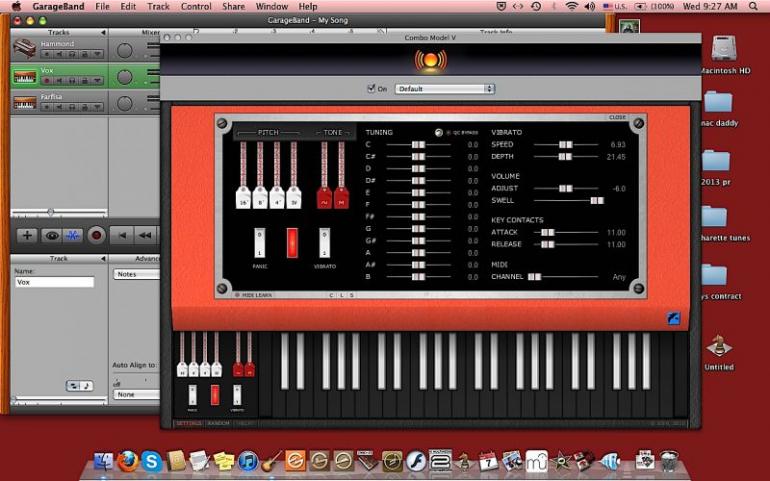The width and height of the screenshot is (770, 481).
Task: Collapse the Track editor header arrow
Action: 103,258
